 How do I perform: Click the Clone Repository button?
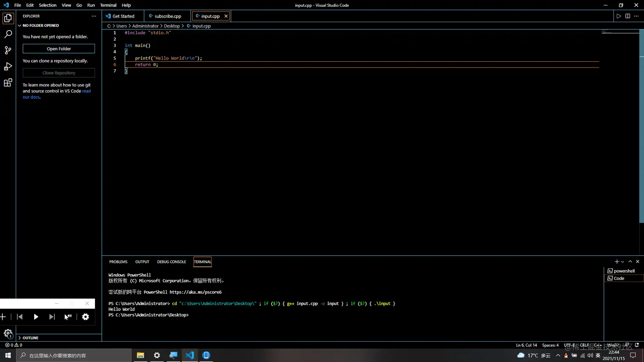tap(59, 73)
